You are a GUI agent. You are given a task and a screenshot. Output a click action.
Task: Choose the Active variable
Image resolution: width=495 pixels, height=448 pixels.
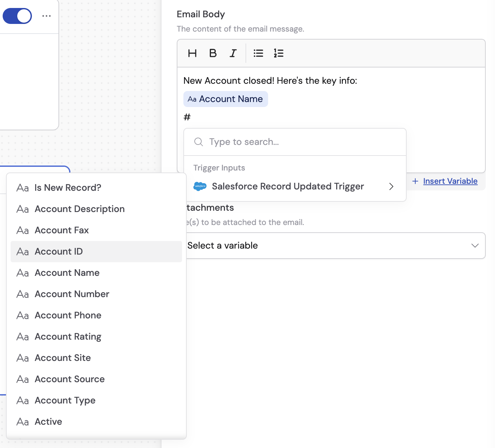[x=48, y=421]
